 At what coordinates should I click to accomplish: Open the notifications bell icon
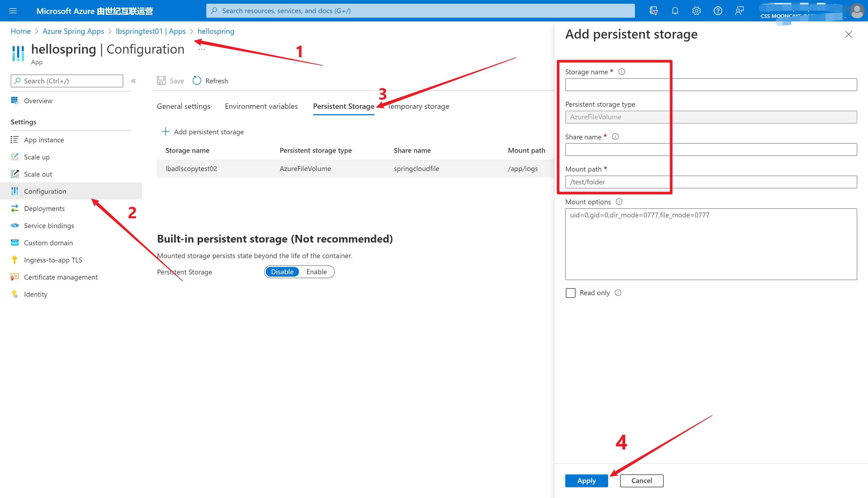coord(675,11)
